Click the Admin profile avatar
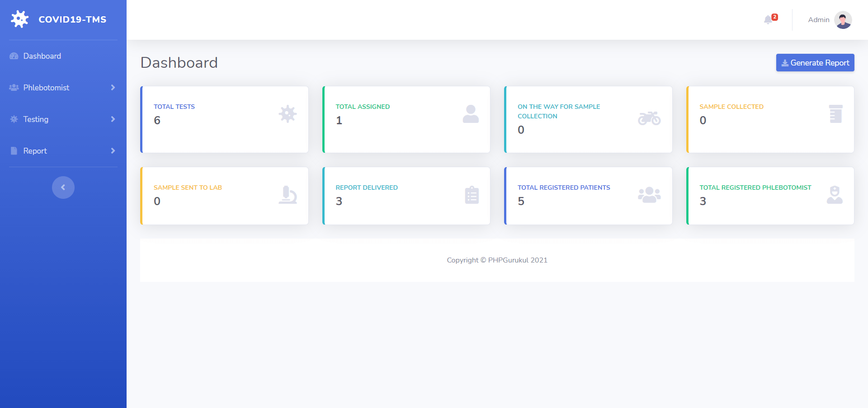 [843, 20]
